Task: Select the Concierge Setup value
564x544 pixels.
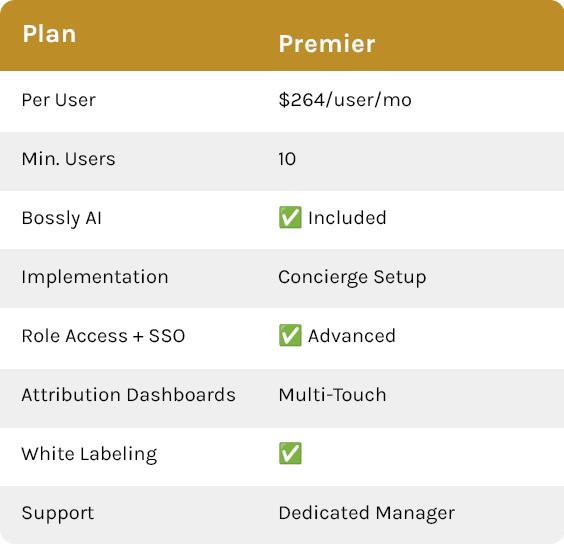Action: [x=352, y=277]
